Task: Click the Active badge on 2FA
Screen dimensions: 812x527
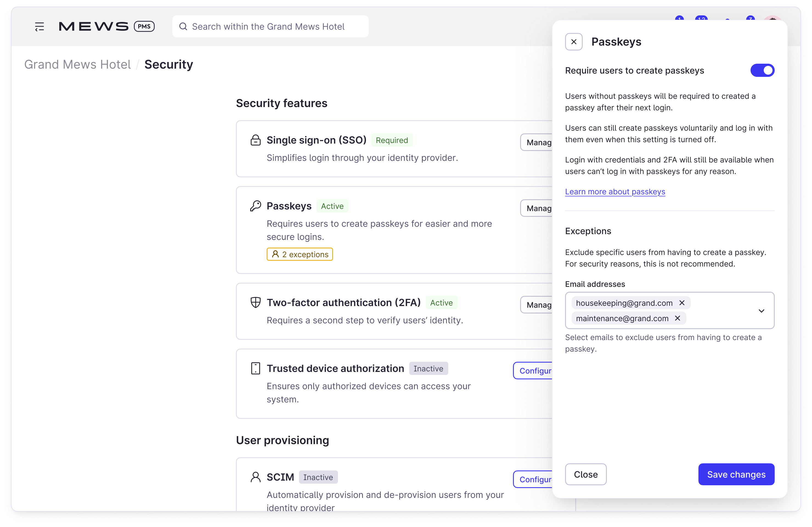Action: pyautogui.click(x=441, y=303)
